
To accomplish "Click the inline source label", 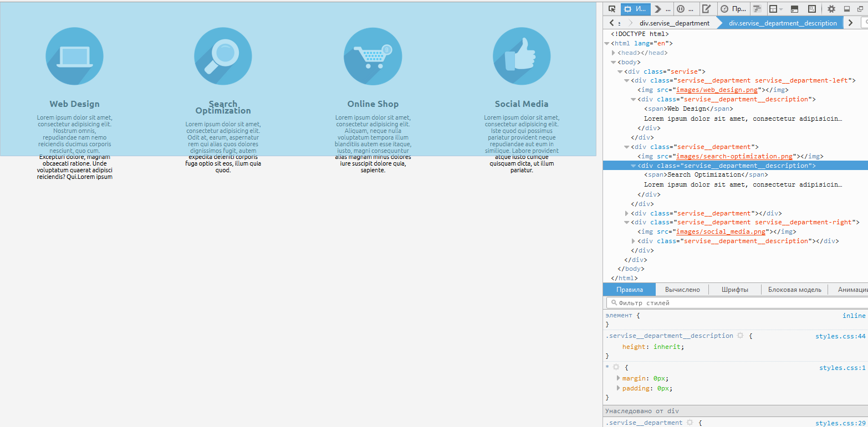I will point(854,316).
